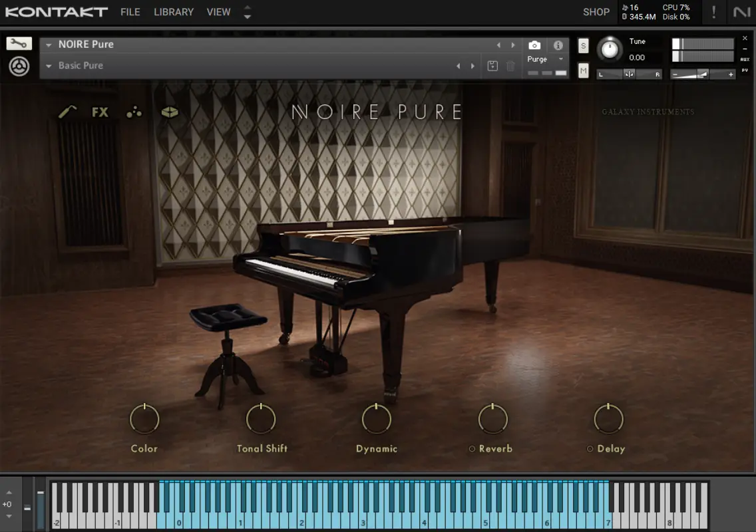Open the piano tone edit page (hammer icon)
The image size is (756, 532).
pos(67,112)
